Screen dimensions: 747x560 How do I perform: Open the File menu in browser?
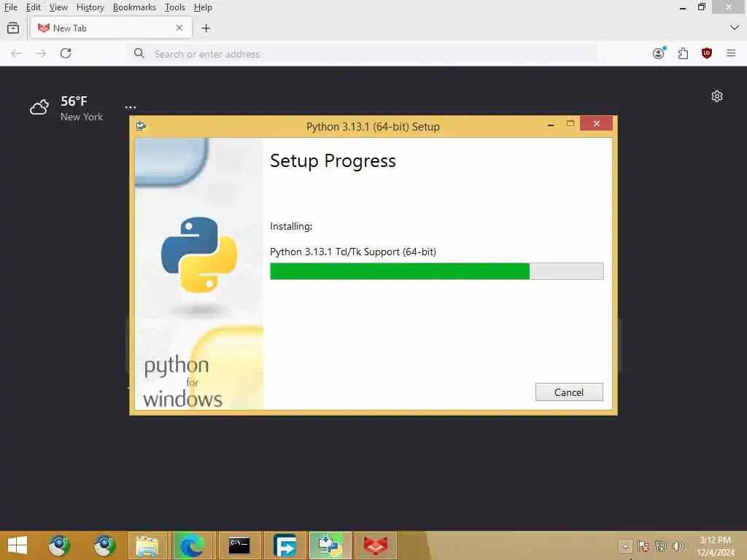(x=10, y=7)
